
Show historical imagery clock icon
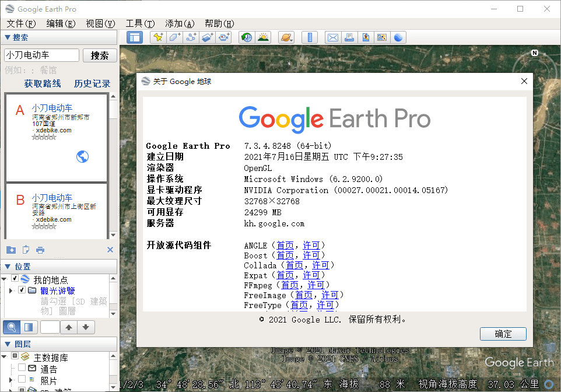point(247,37)
